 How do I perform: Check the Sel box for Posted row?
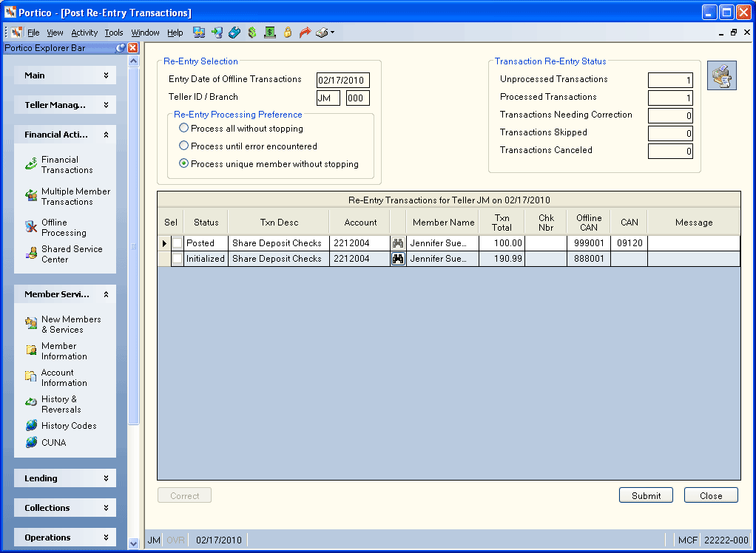(x=178, y=242)
